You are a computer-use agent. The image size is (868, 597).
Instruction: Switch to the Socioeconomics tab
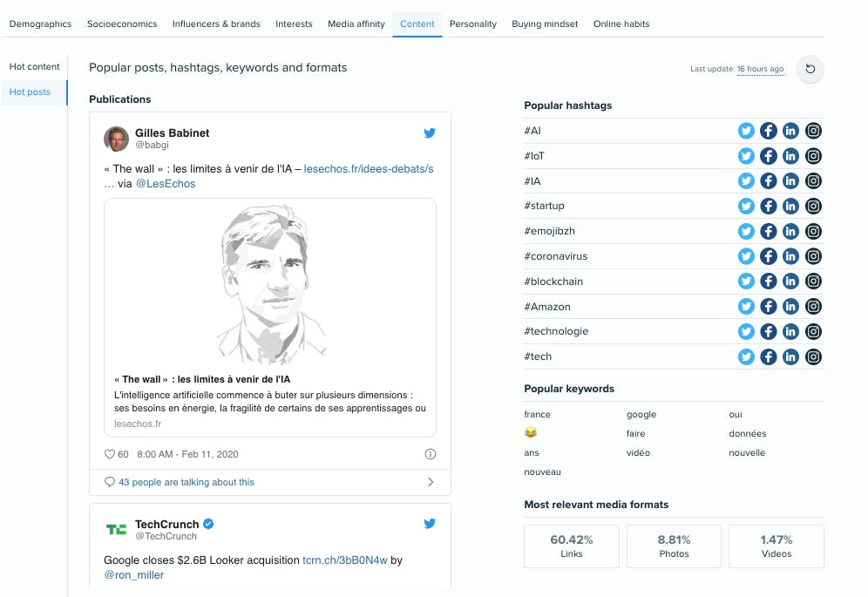[x=122, y=24]
